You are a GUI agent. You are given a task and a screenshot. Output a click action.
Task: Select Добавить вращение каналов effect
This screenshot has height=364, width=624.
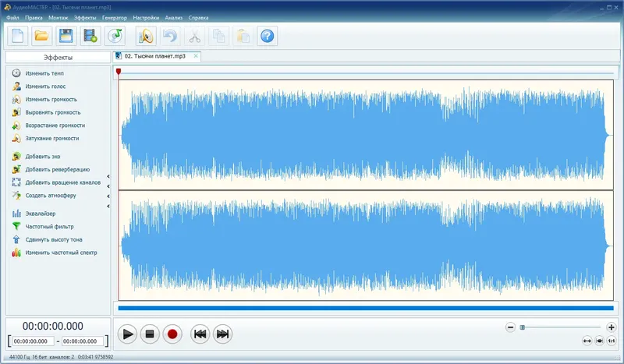tap(56, 182)
